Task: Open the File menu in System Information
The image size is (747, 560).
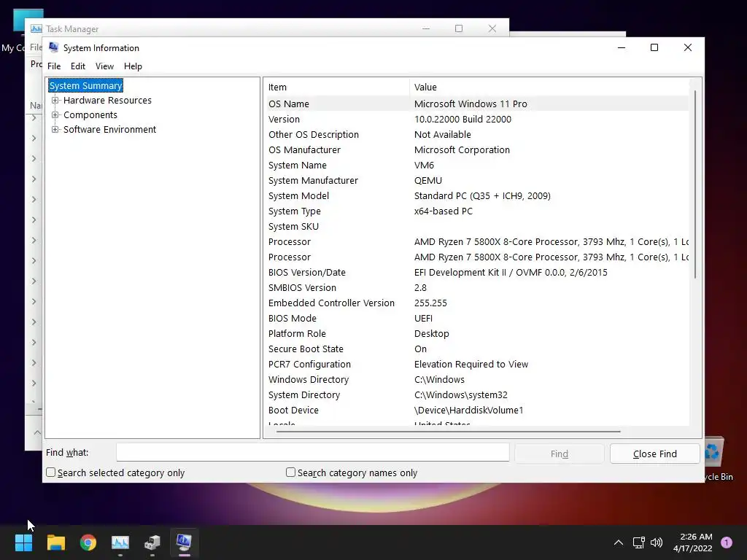Action: [54, 66]
